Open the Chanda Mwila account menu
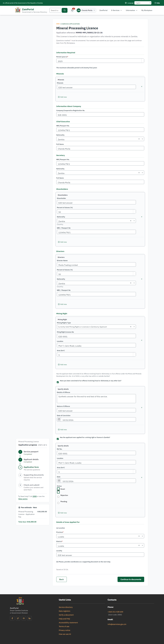 [86, 10]
